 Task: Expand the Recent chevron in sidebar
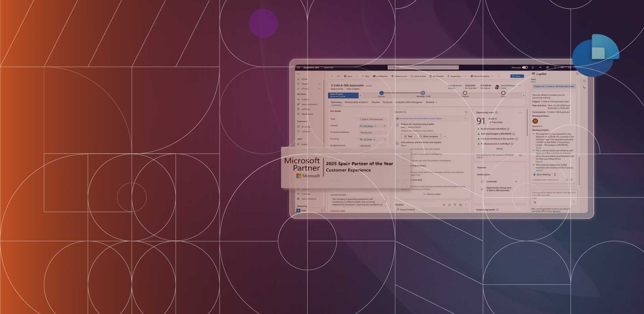coord(319,84)
